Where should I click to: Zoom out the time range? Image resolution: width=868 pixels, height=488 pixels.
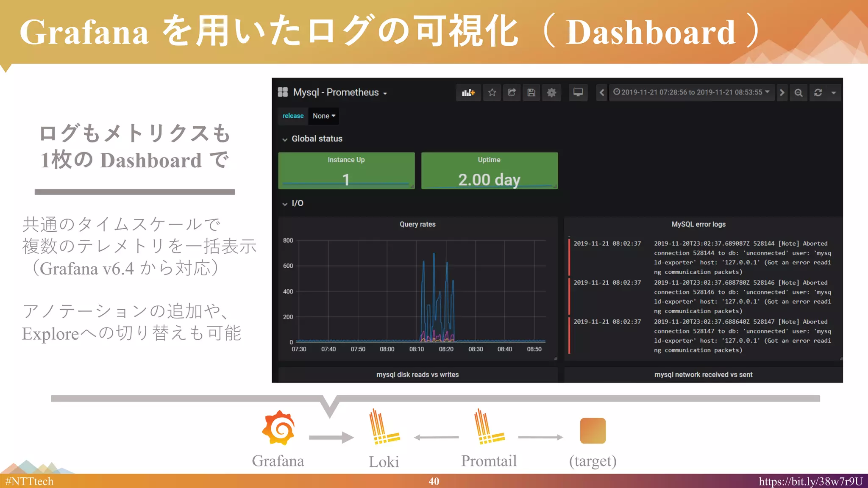(x=798, y=92)
